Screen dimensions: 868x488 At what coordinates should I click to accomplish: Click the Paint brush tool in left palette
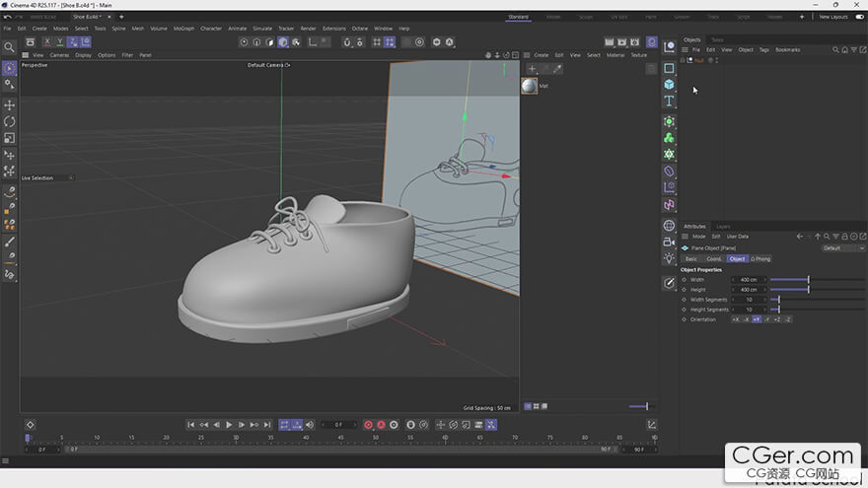10,242
